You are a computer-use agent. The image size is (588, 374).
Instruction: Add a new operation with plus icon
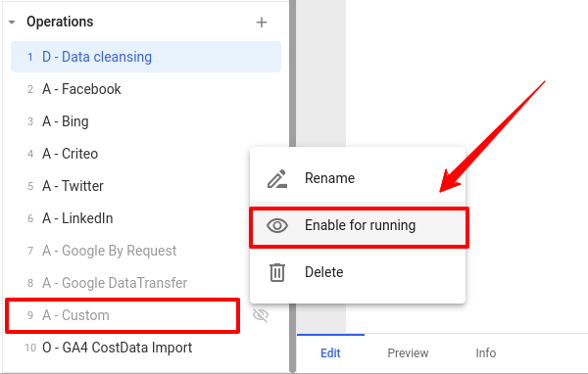pyautogui.click(x=262, y=23)
